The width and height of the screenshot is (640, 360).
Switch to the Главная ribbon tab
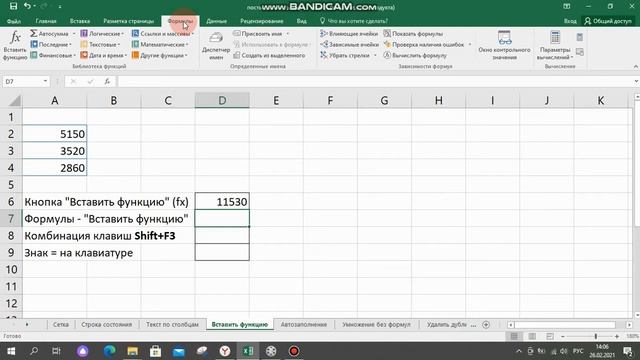[x=46, y=21]
